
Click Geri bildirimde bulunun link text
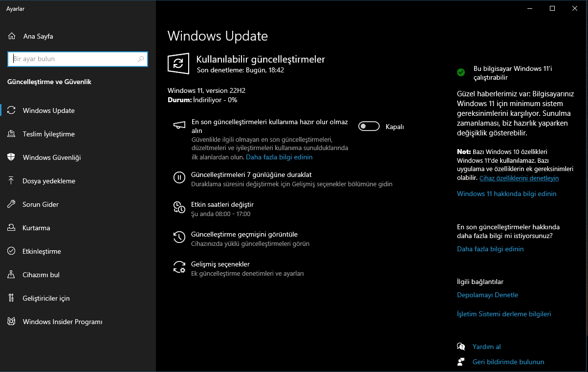click(x=508, y=362)
